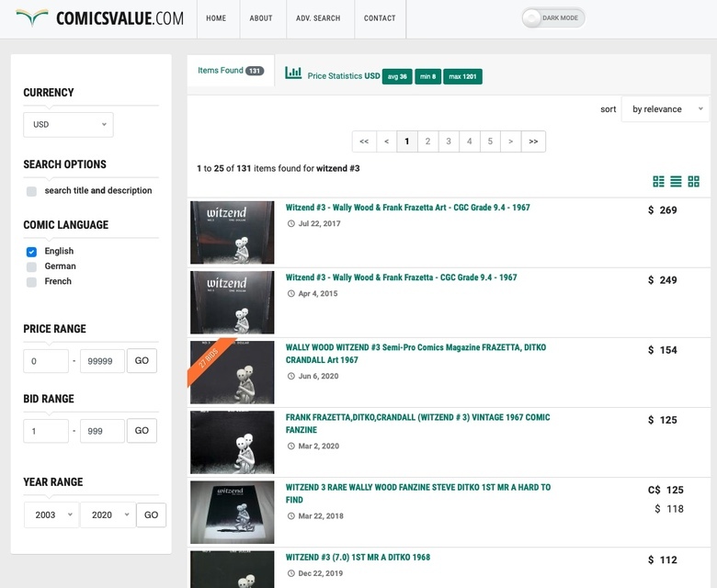
Task: Jump to last page with >> button
Action: [x=533, y=141]
